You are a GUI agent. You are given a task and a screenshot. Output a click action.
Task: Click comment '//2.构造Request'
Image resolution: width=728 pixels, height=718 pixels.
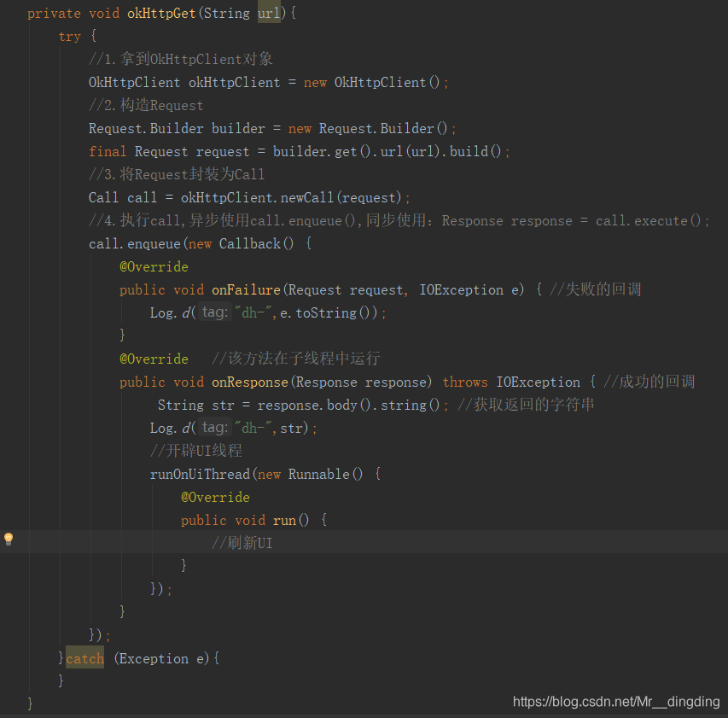click(x=146, y=105)
